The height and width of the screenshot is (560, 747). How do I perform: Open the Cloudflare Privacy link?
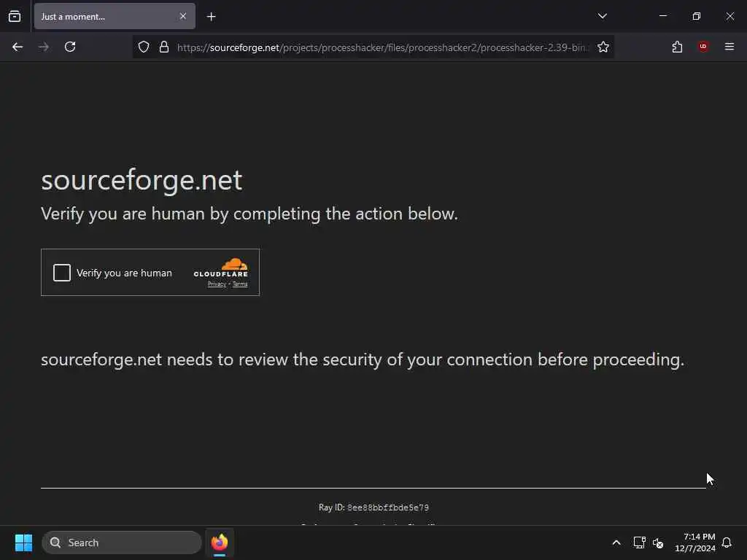tap(217, 284)
